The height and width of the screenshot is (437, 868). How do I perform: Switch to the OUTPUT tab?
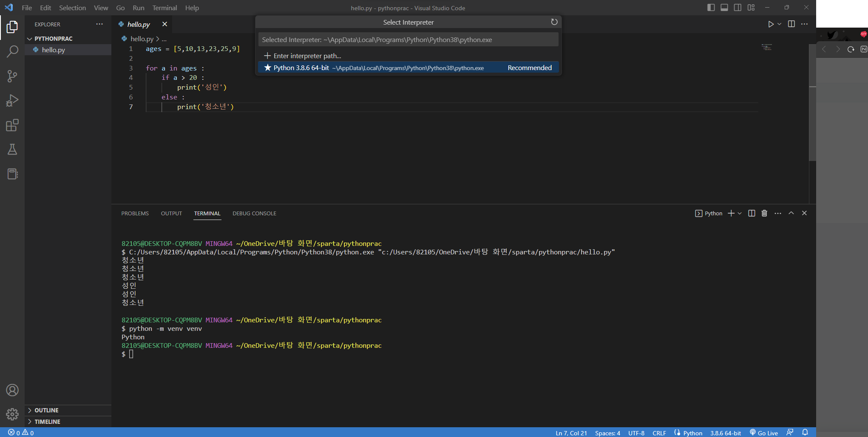(171, 213)
